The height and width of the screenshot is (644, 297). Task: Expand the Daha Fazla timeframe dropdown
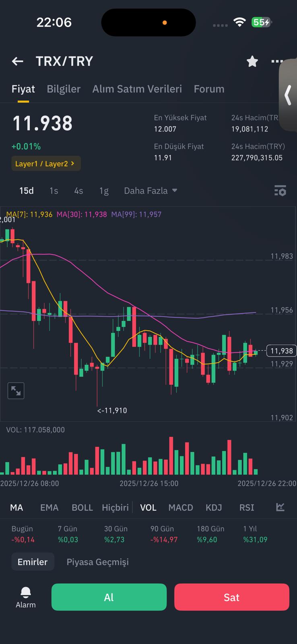(x=151, y=190)
